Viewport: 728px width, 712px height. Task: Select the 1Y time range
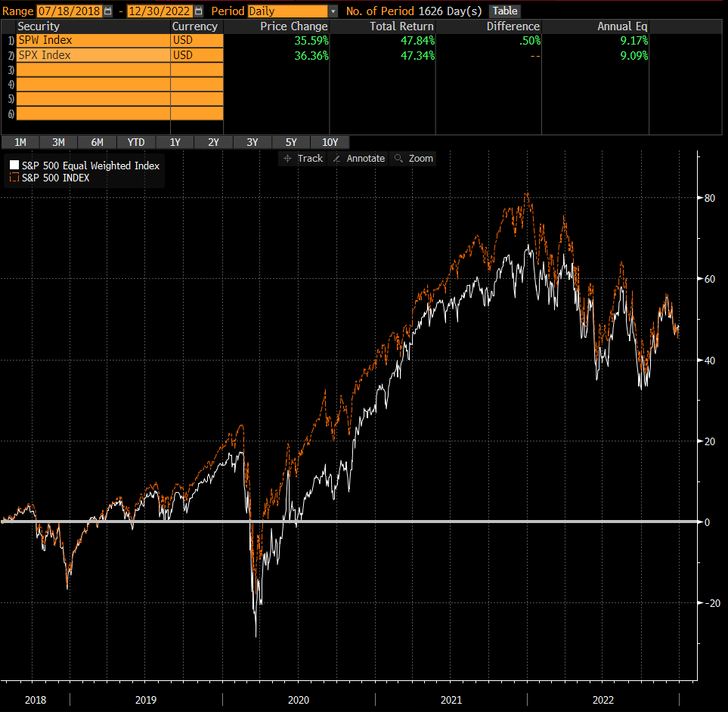pos(175,142)
